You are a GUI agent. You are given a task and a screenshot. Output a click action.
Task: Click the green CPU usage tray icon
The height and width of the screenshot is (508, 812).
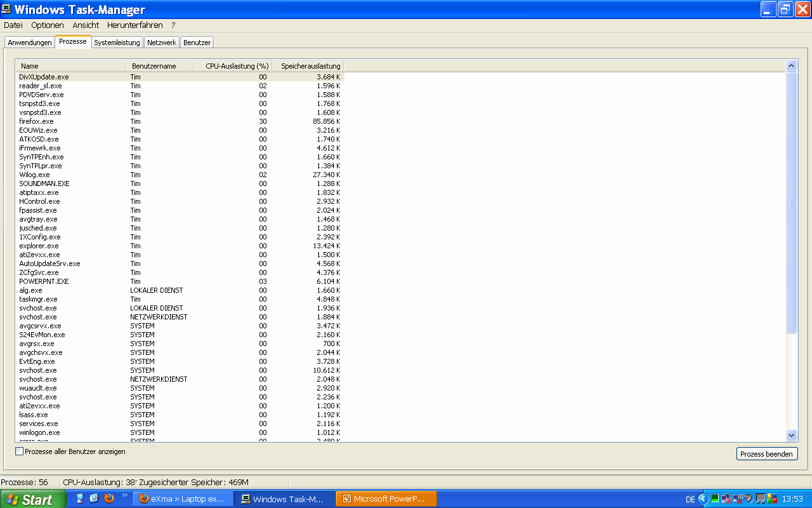(715, 499)
